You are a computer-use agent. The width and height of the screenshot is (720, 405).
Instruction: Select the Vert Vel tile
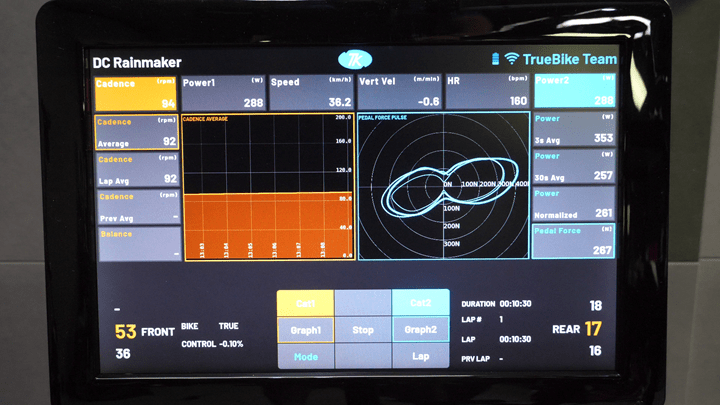(x=399, y=92)
